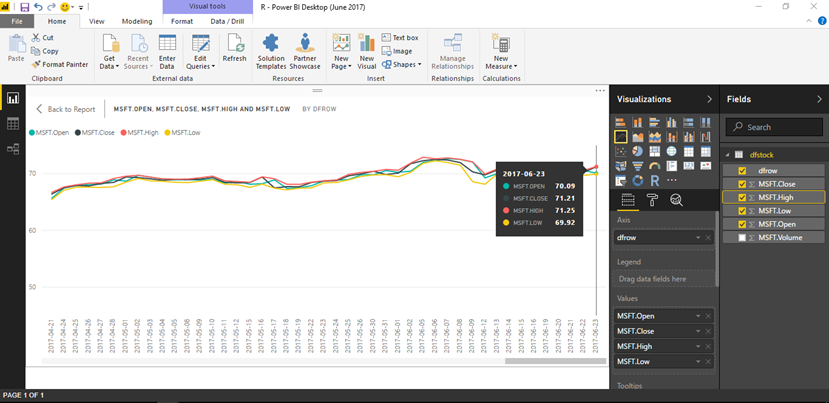829x403 pixels.
Task: Switch to the Modeling ribbon tab
Action: [x=137, y=22]
